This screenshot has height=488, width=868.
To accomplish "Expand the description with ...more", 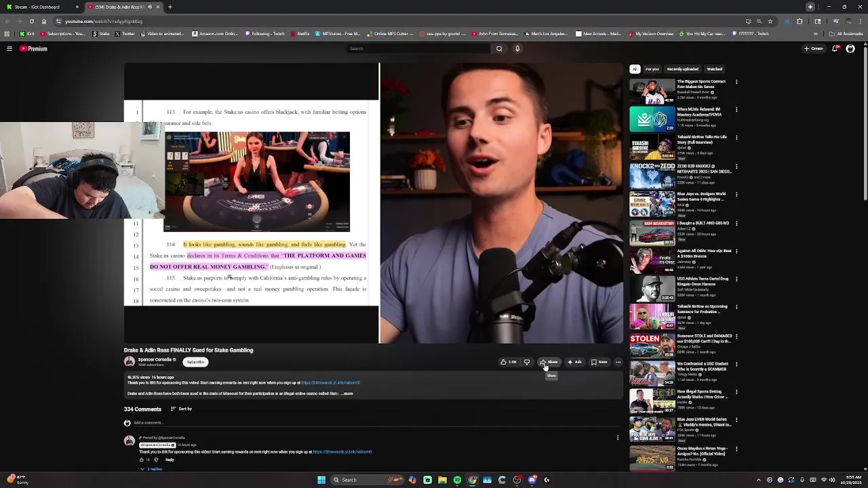I will coord(347,394).
